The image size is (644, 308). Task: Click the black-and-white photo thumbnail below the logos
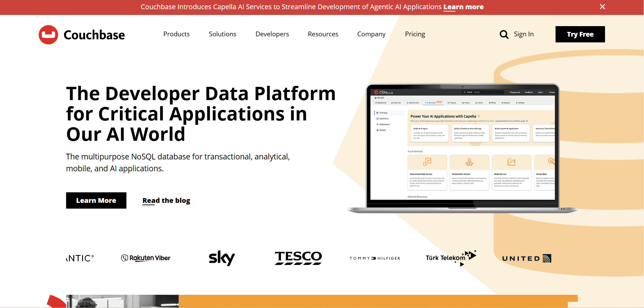point(122,301)
